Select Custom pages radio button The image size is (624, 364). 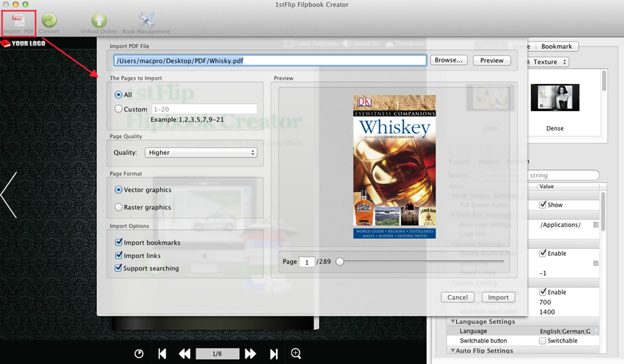coord(119,109)
